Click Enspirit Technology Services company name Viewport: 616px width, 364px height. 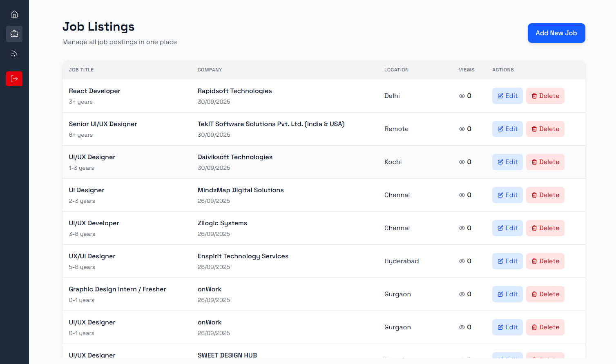pyautogui.click(x=243, y=256)
